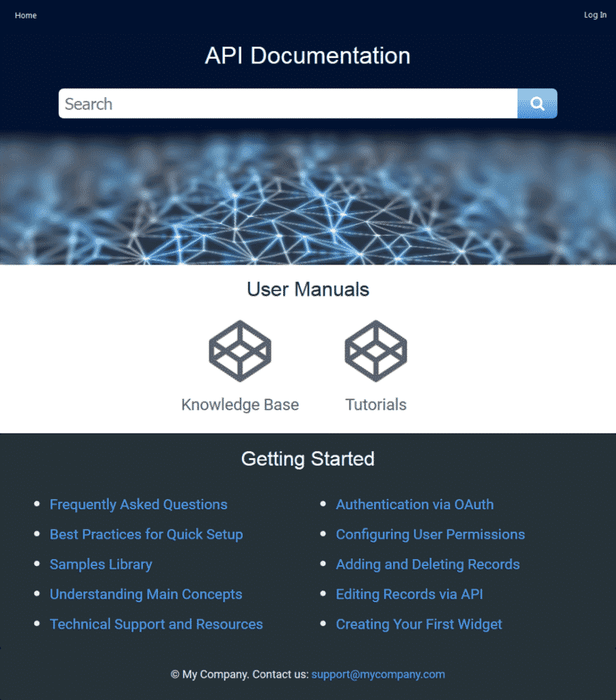The width and height of the screenshot is (616, 700).
Task: Open Configuring User Permissions link
Action: pyautogui.click(x=430, y=535)
